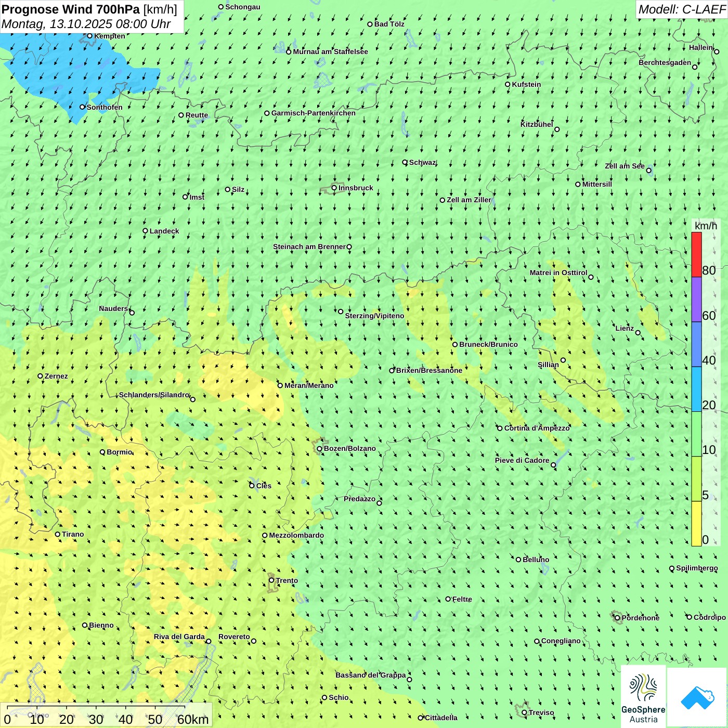Screen dimensions: 728x728
Task: Click the 'Zernez' label
Action: click(56, 376)
